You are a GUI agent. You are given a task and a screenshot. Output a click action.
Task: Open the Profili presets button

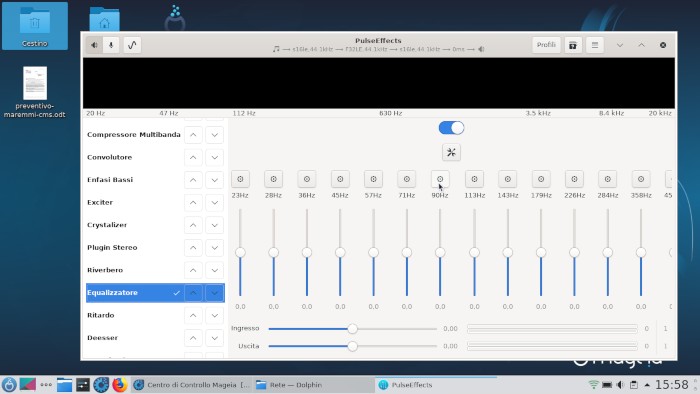(x=546, y=45)
